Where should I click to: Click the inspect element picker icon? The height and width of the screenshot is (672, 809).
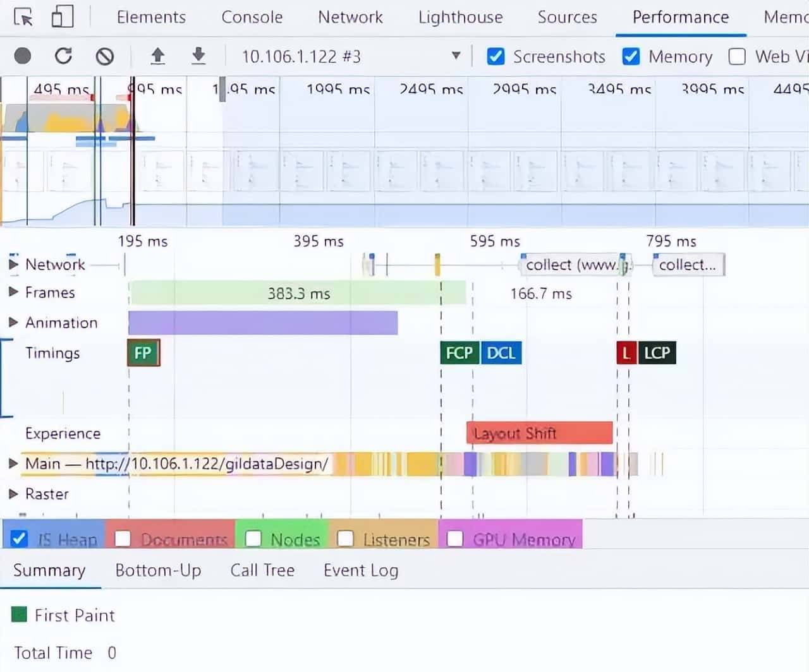point(23,17)
